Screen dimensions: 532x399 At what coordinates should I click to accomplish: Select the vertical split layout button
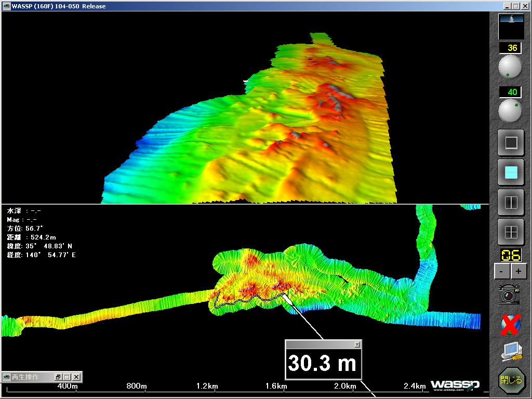pyautogui.click(x=511, y=203)
